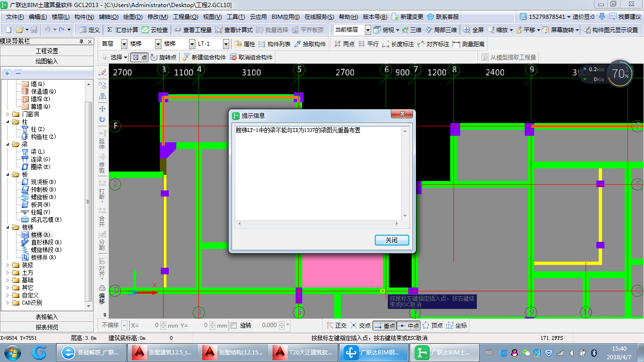
Task: Click the open folder icon
Action: (20, 30)
